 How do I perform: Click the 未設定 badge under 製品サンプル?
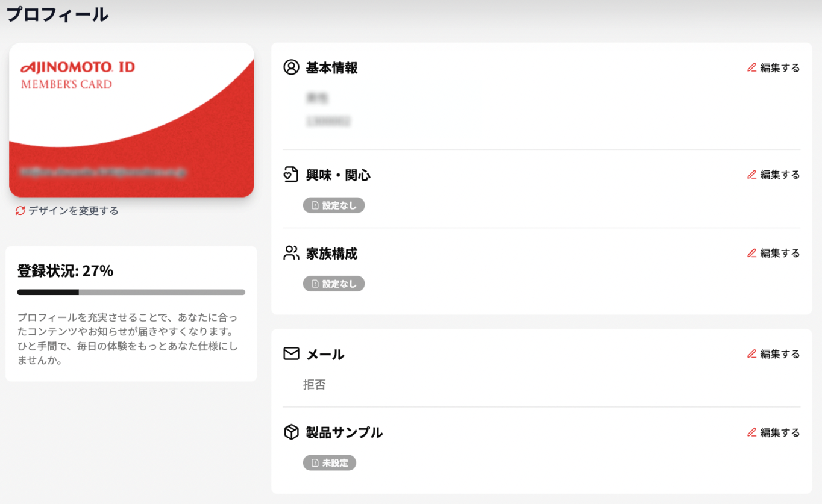point(330,463)
